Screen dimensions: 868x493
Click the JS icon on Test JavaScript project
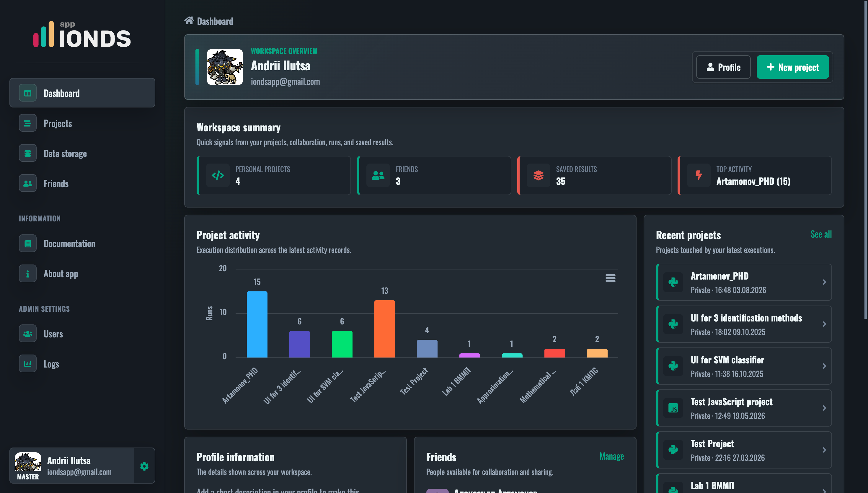673,408
